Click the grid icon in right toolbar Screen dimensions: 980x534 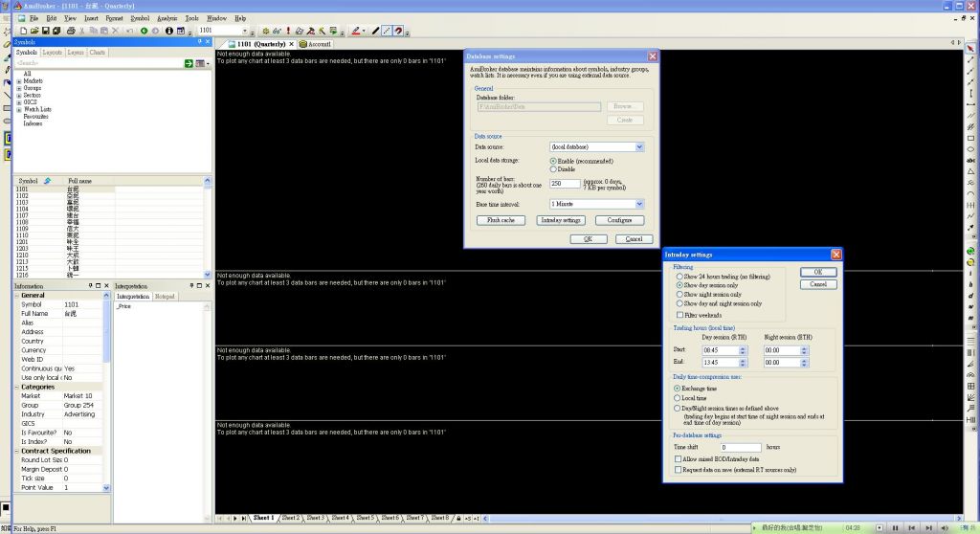(x=970, y=386)
